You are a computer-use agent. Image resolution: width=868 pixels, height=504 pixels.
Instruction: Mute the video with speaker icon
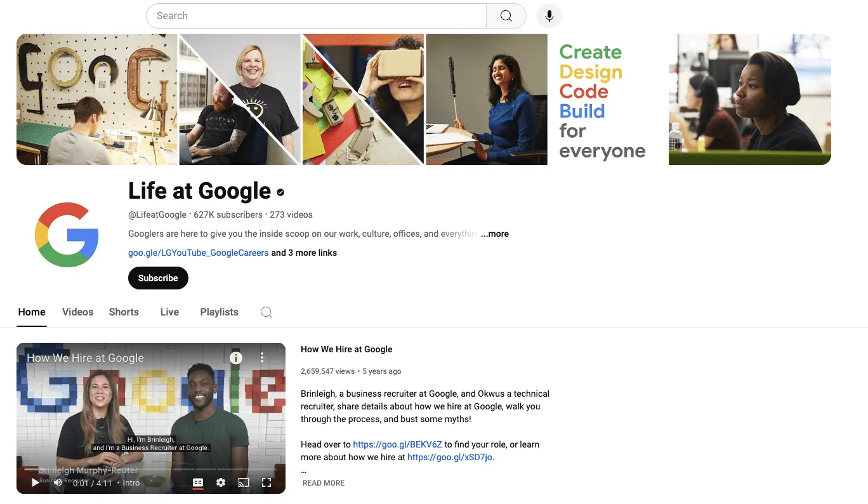click(x=58, y=483)
